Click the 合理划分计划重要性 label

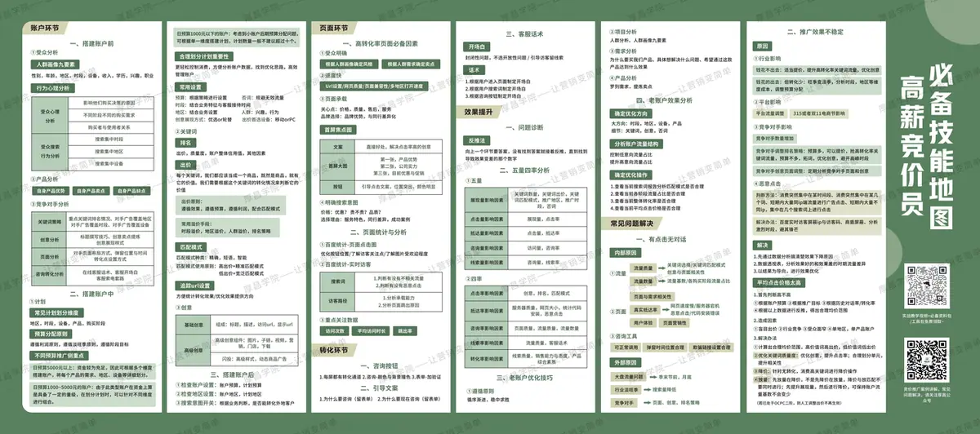point(204,56)
